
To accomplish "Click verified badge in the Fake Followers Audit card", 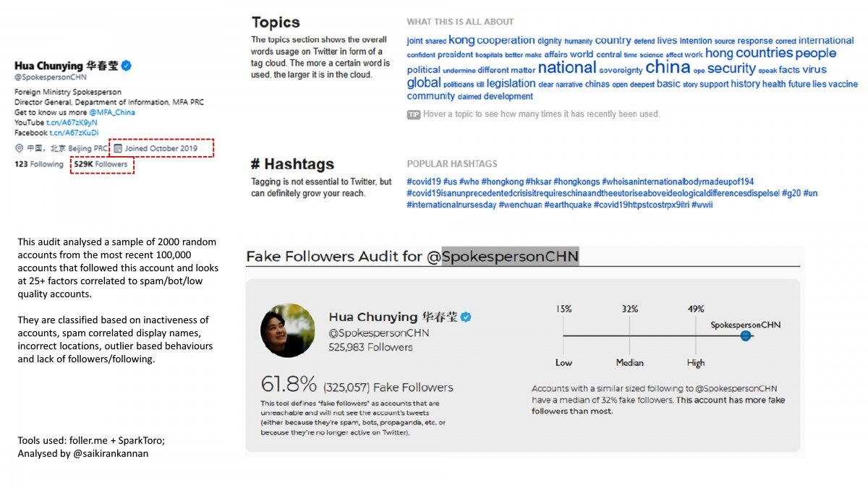I will 467,317.
